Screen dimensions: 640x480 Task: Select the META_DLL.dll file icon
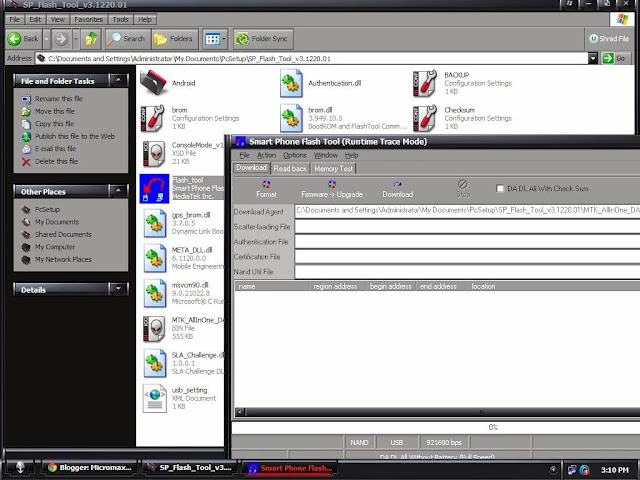coord(155,258)
